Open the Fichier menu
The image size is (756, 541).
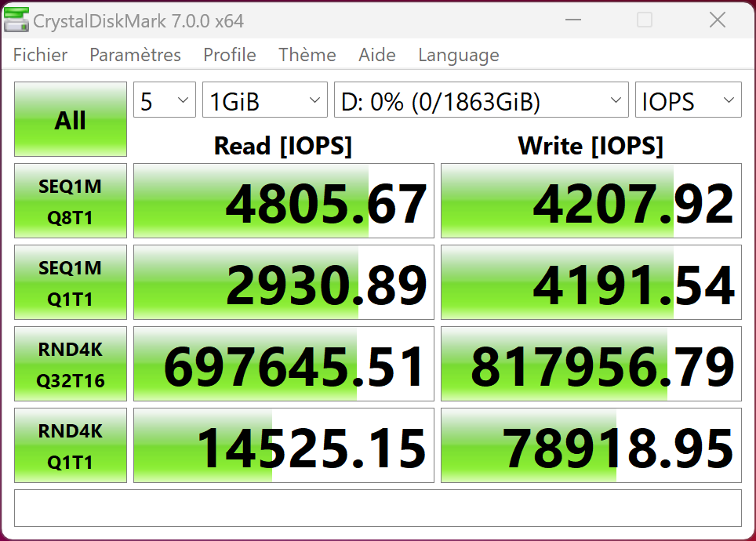click(41, 55)
